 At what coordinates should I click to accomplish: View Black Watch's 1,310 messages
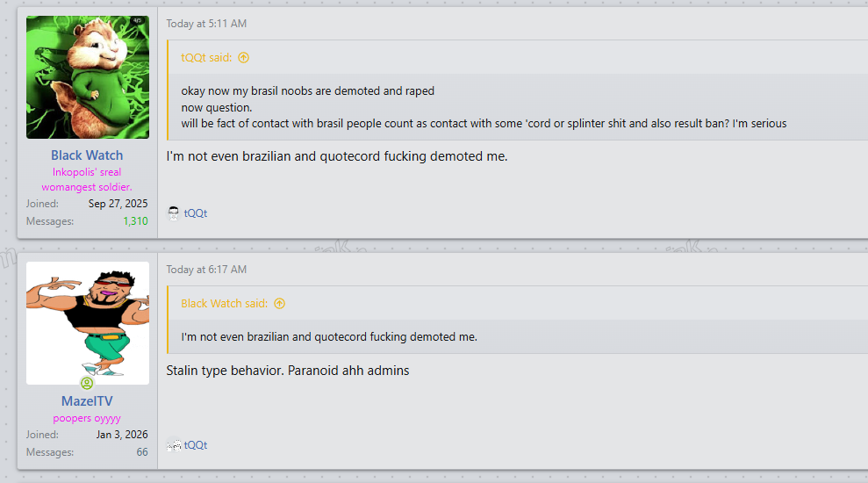(135, 221)
